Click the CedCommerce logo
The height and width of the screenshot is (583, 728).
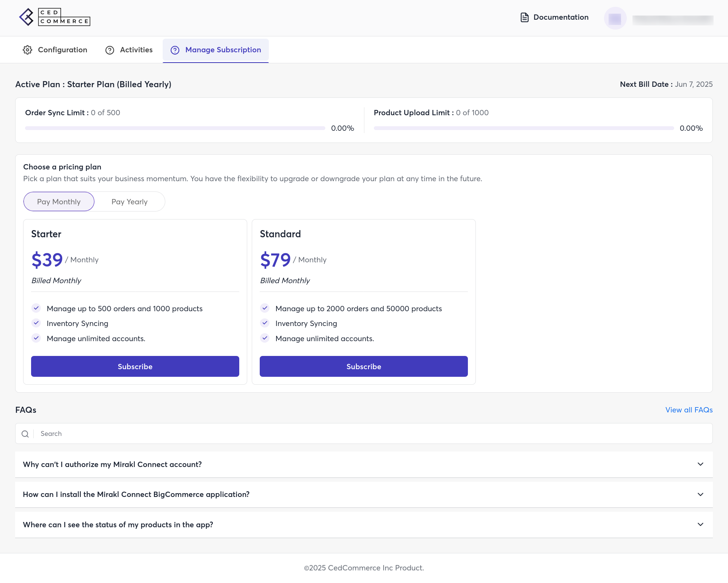pos(55,17)
